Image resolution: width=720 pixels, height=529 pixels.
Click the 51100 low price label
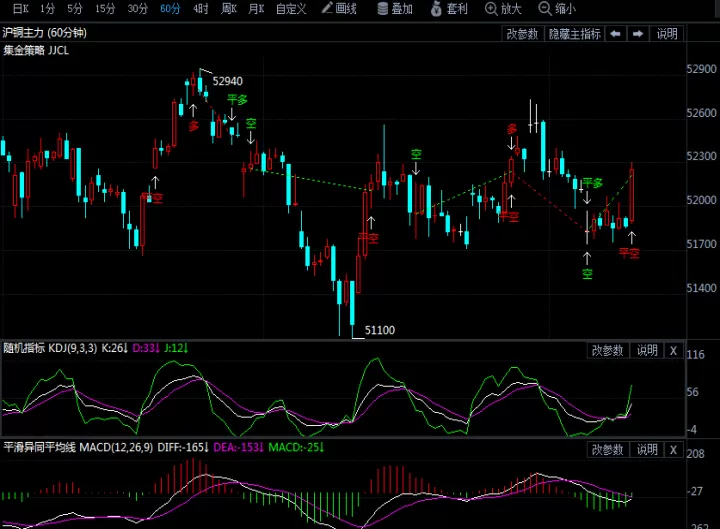380,330
